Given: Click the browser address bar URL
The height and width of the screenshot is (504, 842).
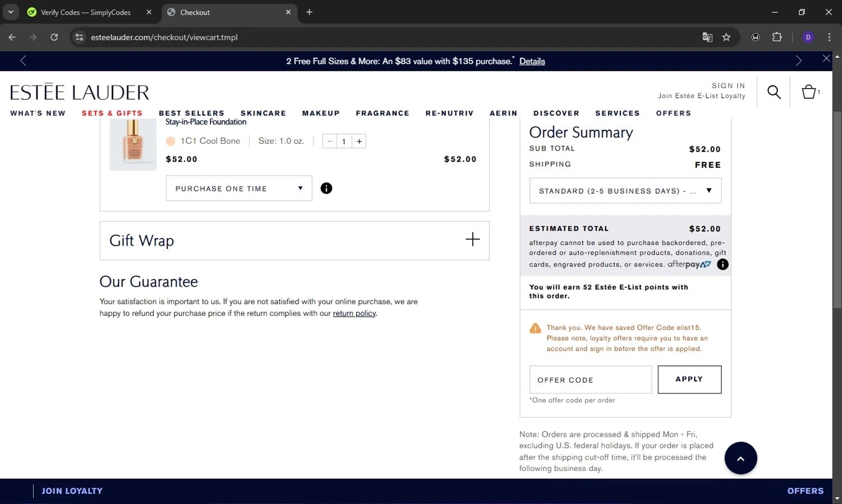Looking at the screenshot, I should click(164, 37).
